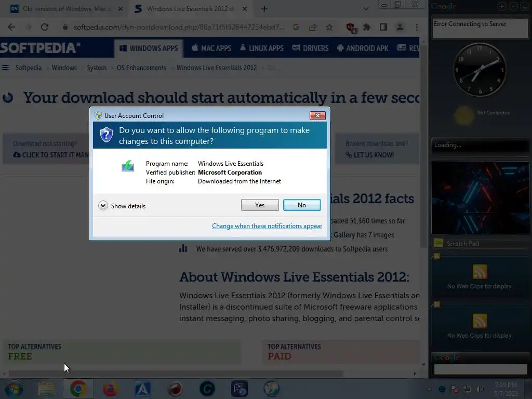Open the MAC APPS menu
Viewport: 532px width, 399px height.
coord(211,48)
